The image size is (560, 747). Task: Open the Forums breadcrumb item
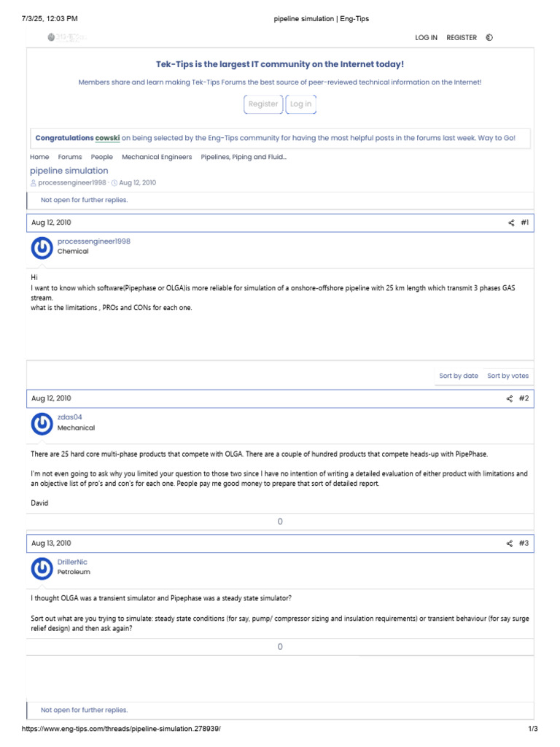pos(70,157)
